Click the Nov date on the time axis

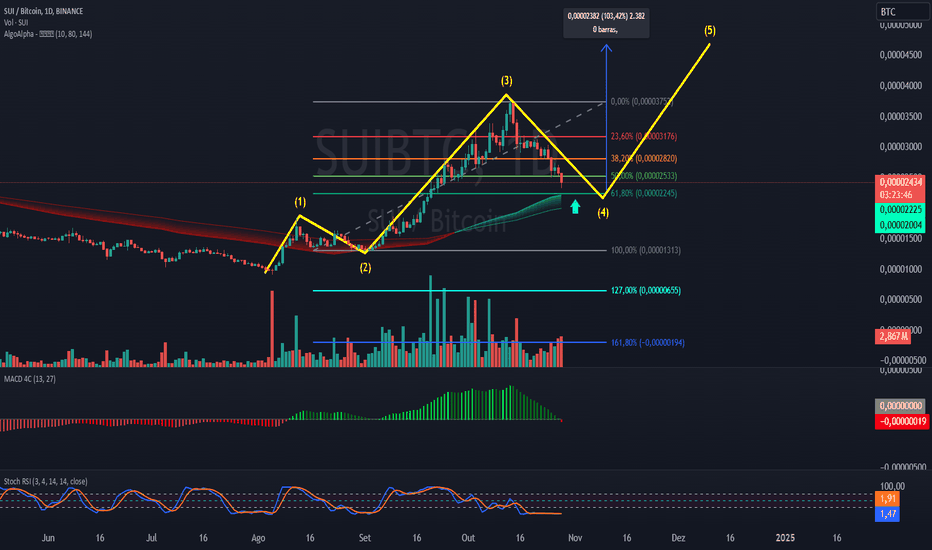[x=575, y=538]
